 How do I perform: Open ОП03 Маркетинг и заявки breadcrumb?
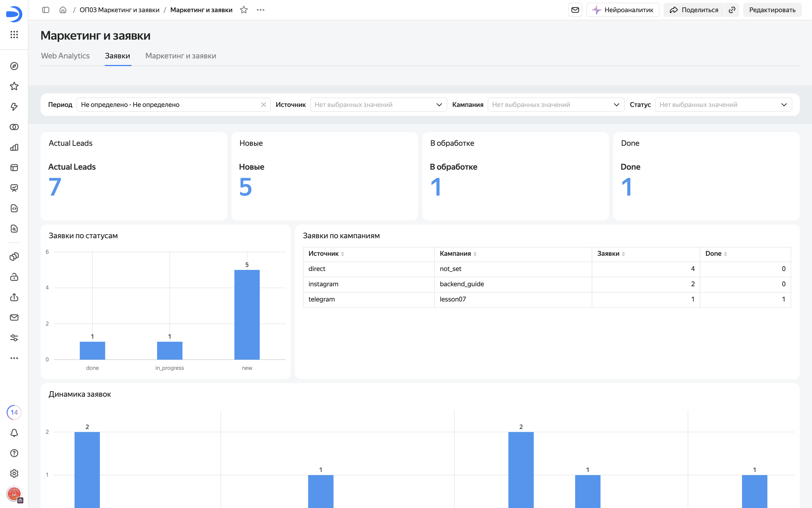(120, 10)
